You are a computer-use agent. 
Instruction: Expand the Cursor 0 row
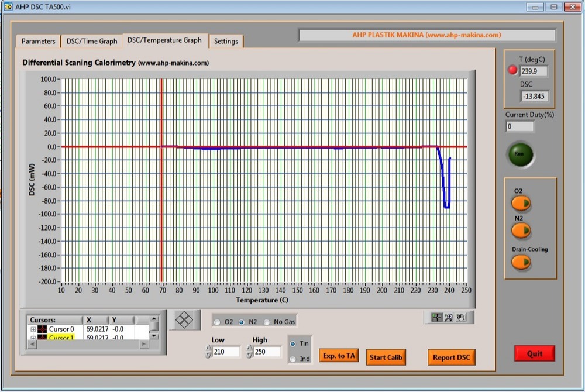33,329
